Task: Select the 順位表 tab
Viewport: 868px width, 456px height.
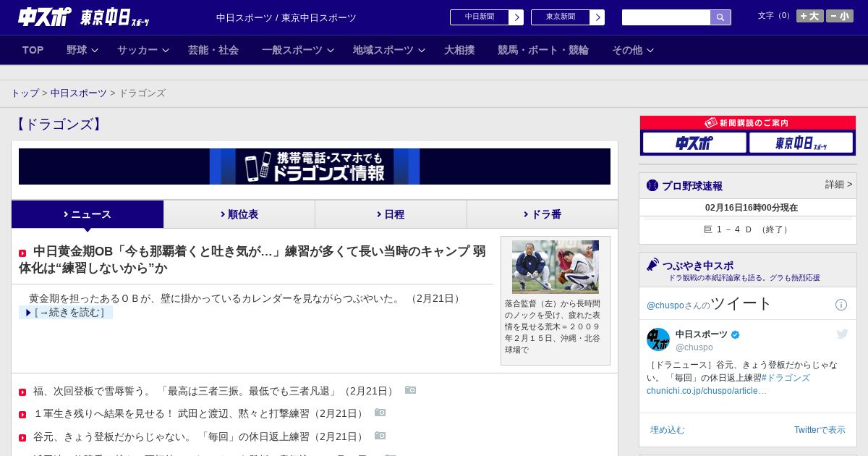Action: point(239,214)
